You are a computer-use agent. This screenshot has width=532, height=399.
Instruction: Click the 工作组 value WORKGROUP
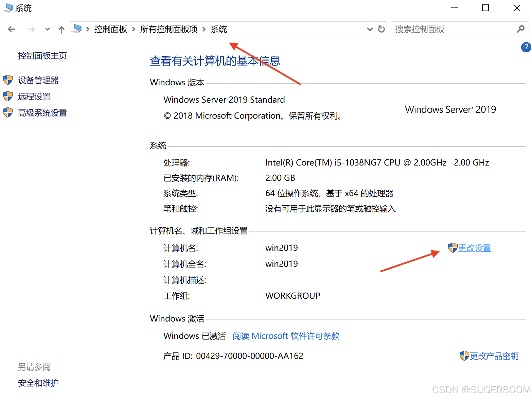293,296
